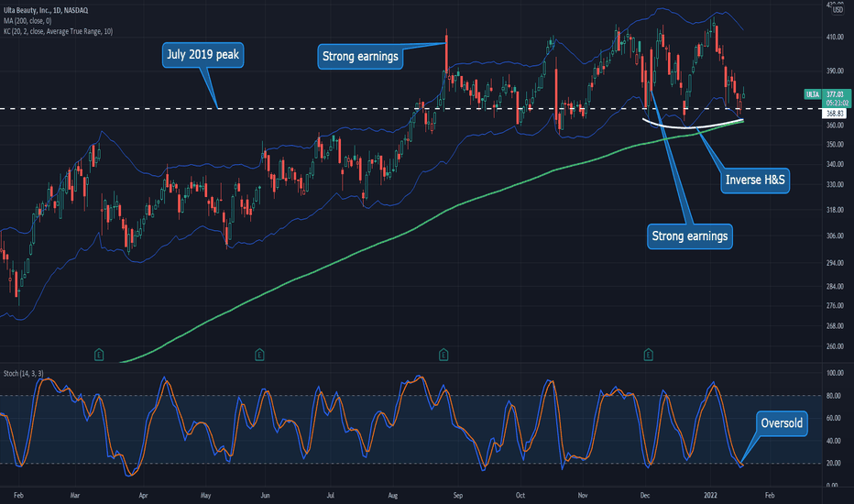
Task: Click the earnings E marker before June
Action: point(259,355)
